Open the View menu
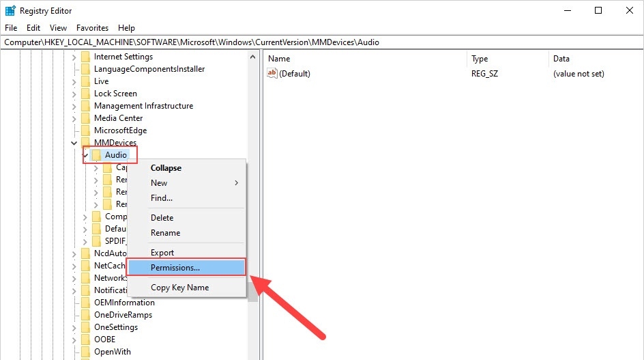Screen dimensions: 644x360 tap(58, 27)
